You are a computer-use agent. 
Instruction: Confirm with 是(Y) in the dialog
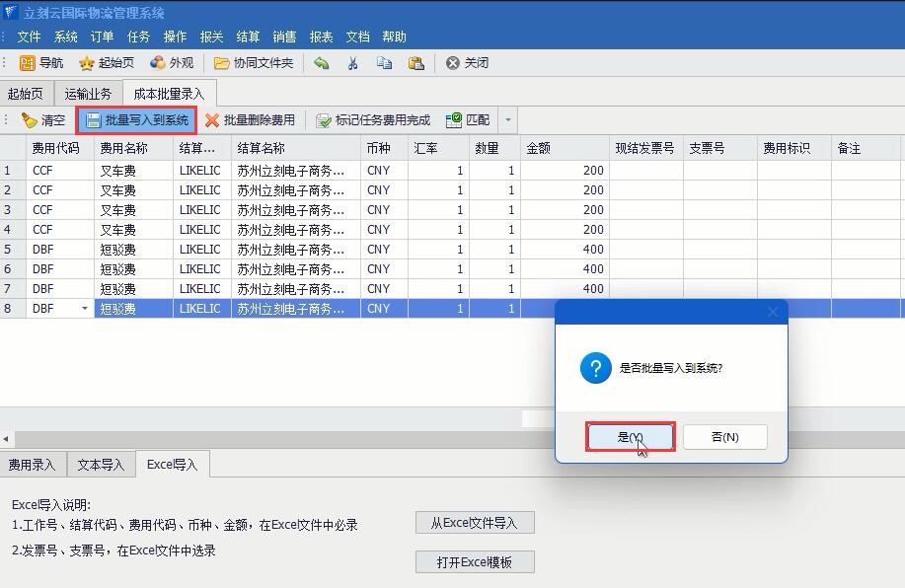(630, 437)
